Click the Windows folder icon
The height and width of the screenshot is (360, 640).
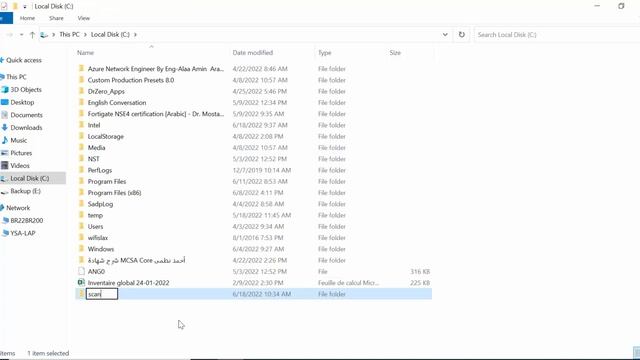point(81,249)
